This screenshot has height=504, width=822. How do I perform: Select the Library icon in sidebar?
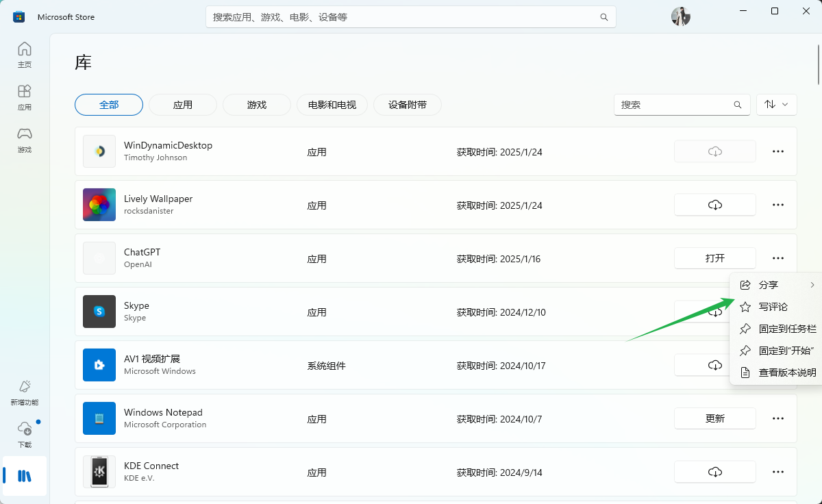tap(25, 476)
